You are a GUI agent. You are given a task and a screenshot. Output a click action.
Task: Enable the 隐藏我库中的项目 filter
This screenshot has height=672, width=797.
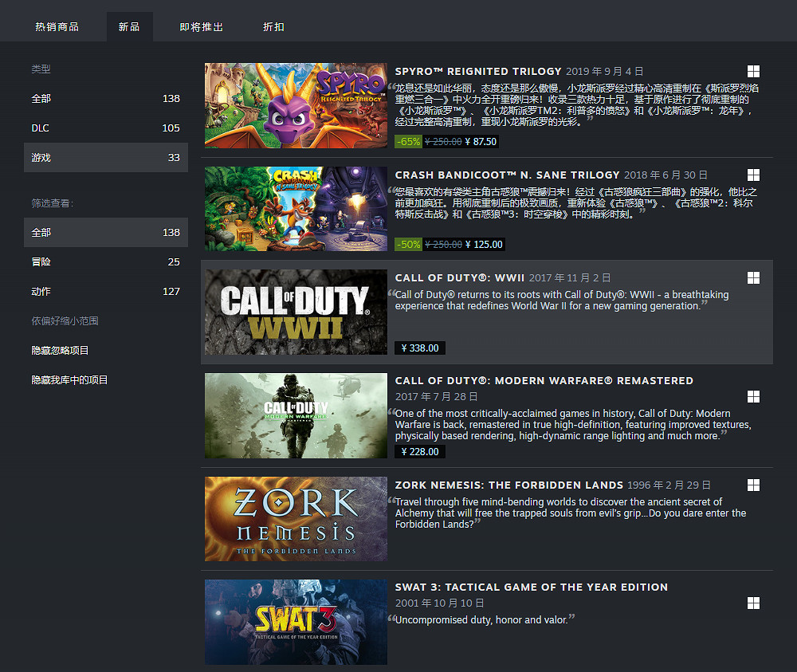point(73,379)
